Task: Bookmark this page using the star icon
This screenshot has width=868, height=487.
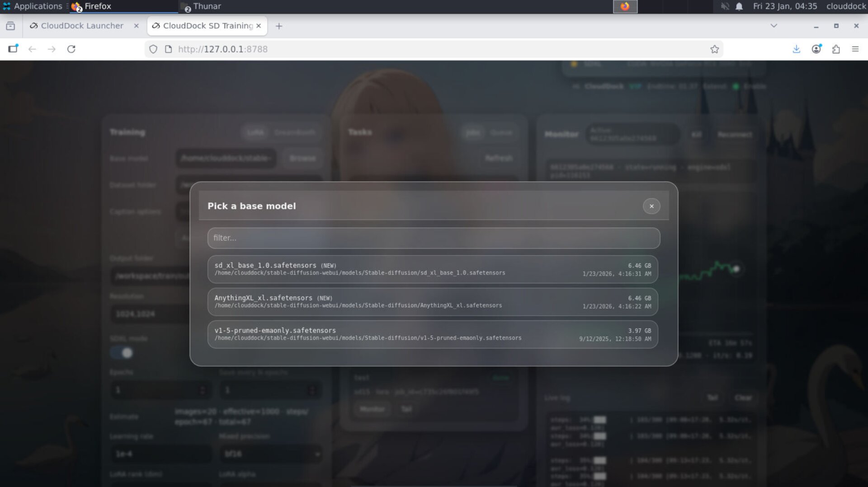Action: pyautogui.click(x=715, y=49)
